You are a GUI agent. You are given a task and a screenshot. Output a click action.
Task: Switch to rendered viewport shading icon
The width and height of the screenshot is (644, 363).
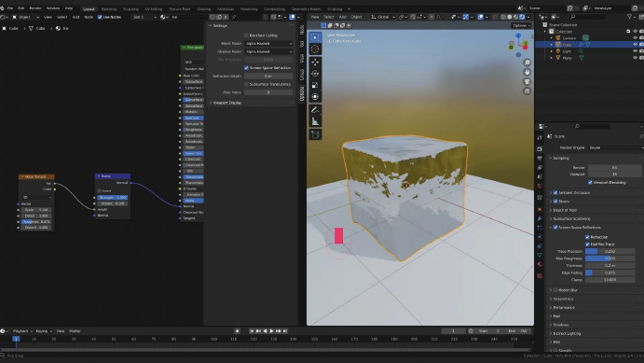[x=522, y=17]
